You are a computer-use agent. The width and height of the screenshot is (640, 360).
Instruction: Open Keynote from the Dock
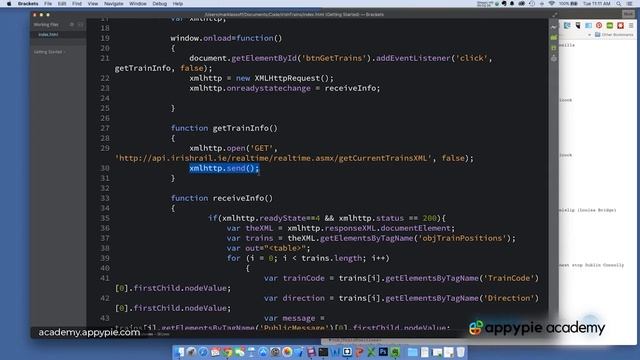pos(251,351)
